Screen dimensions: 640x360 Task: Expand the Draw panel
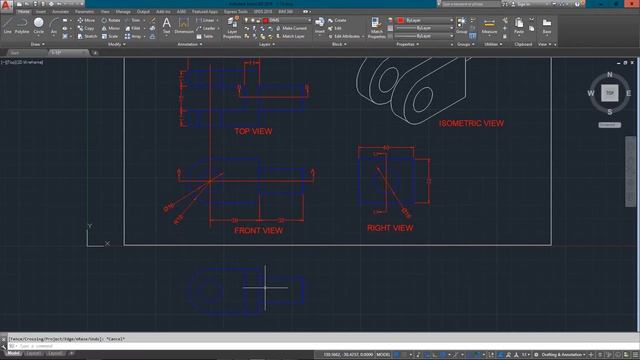coord(38,44)
